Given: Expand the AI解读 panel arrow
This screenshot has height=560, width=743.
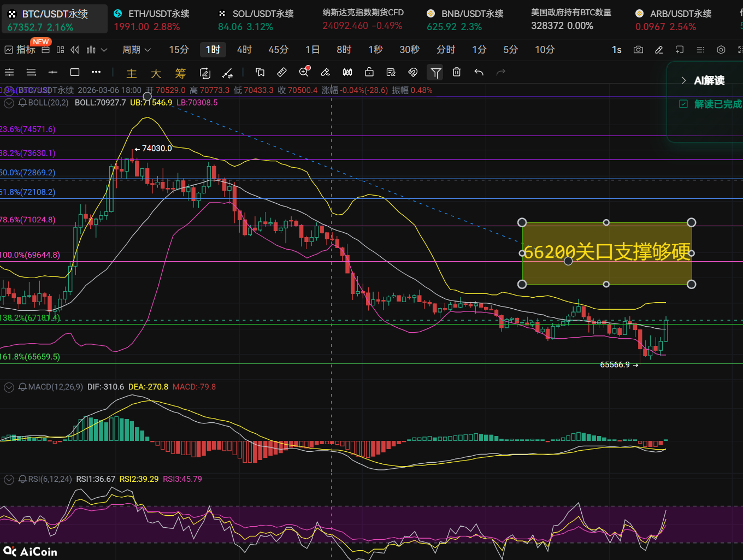Looking at the screenshot, I should pyautogui.click(x=683, y=80).
